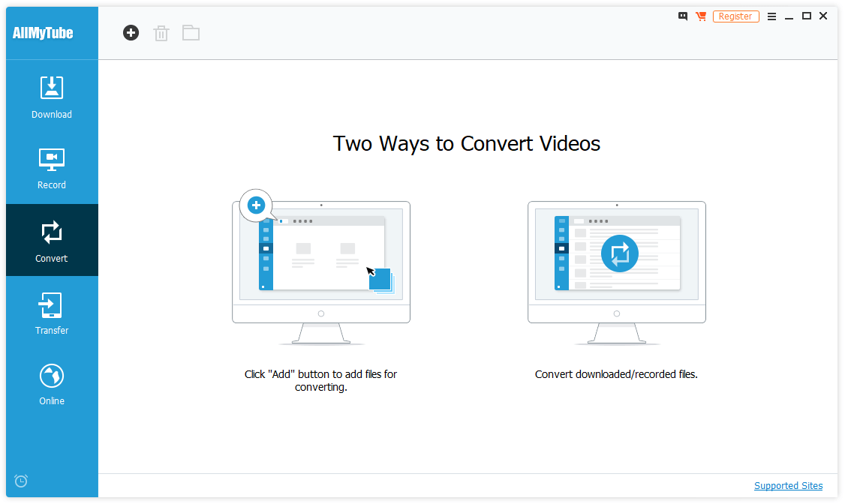845x504 pixels.
Task: Click the orange shopping cart icon
Action: (701, 16)
